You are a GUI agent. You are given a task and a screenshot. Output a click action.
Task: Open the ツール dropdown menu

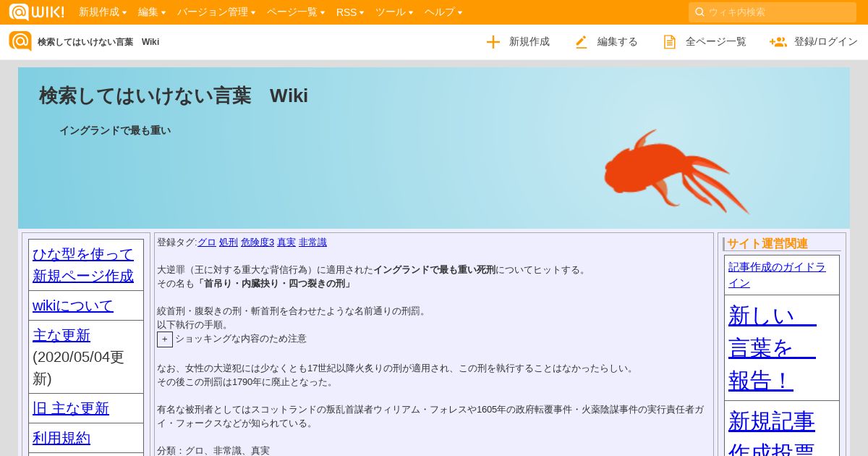pyautogui.click(x=394, y=12)
